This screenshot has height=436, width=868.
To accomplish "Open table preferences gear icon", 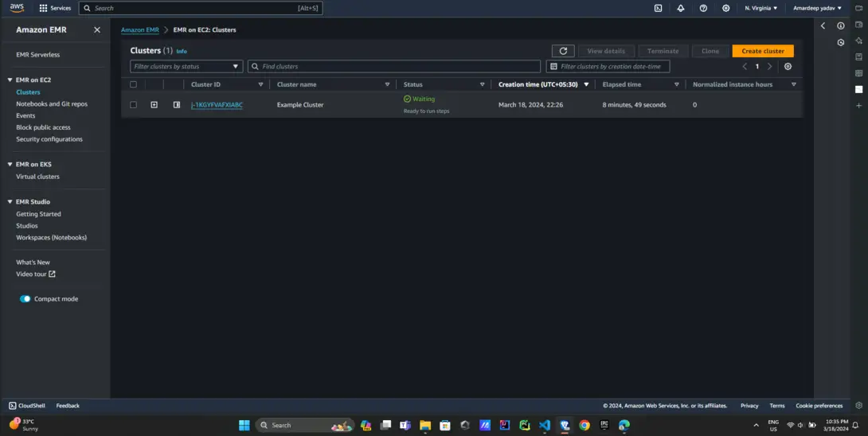I will 788,66.
